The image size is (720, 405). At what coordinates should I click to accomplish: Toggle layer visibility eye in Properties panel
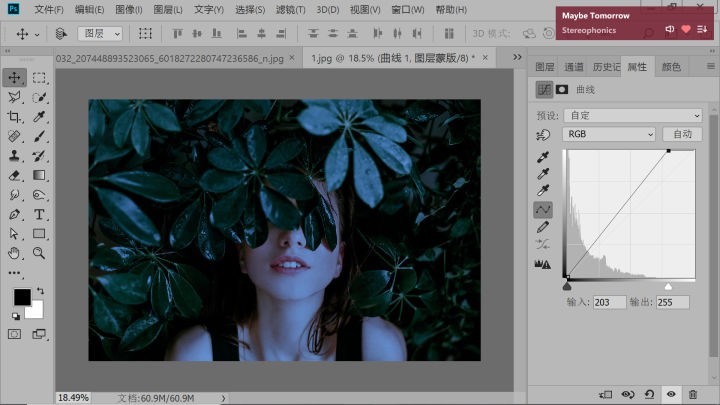coord(671,395)
